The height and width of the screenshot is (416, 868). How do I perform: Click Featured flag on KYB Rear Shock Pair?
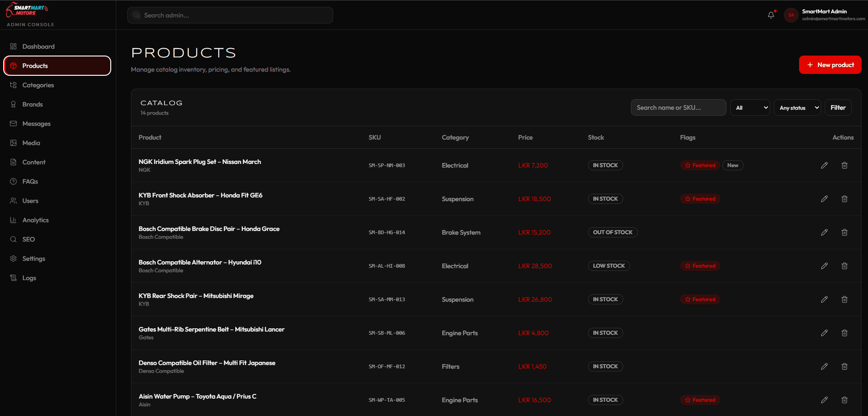click(700, 299)
